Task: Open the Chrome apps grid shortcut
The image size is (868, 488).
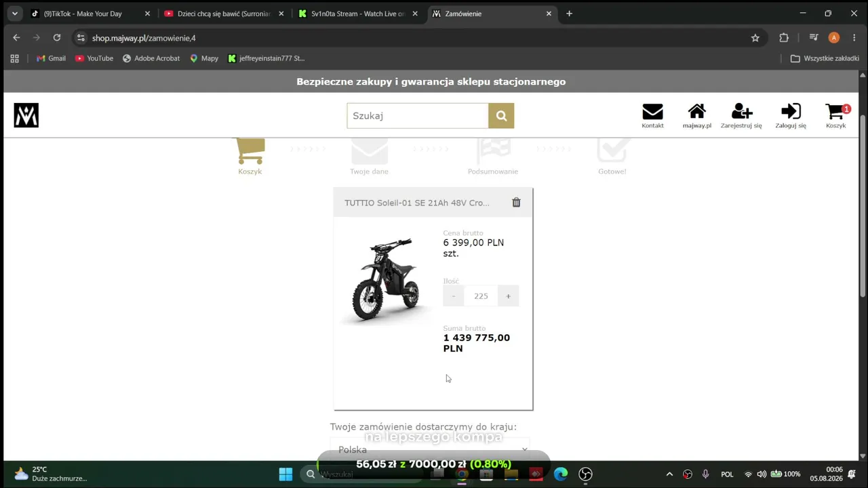Action: pos(15,58)
